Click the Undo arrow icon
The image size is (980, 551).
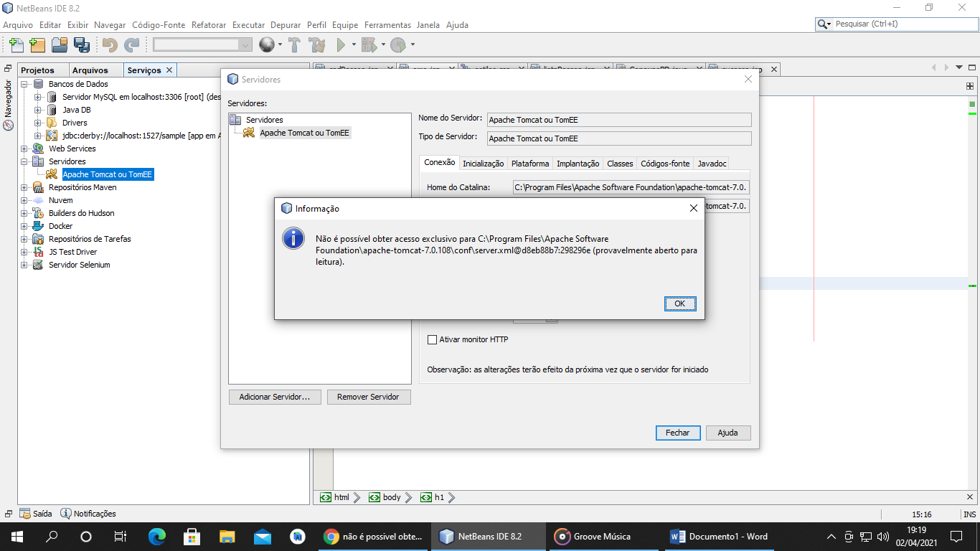point(109,45)
